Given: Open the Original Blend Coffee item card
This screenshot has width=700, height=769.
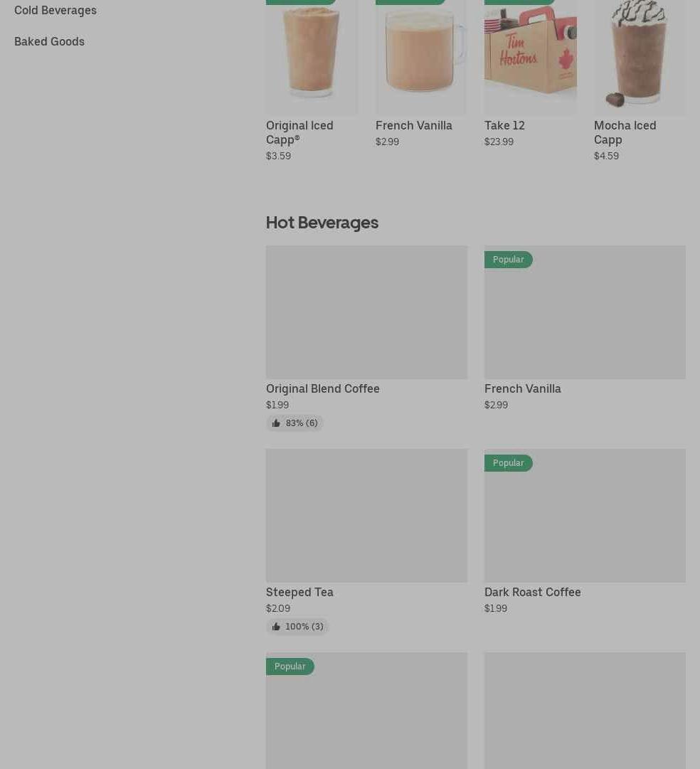Looking at the screenshot, I should point(366,339).
